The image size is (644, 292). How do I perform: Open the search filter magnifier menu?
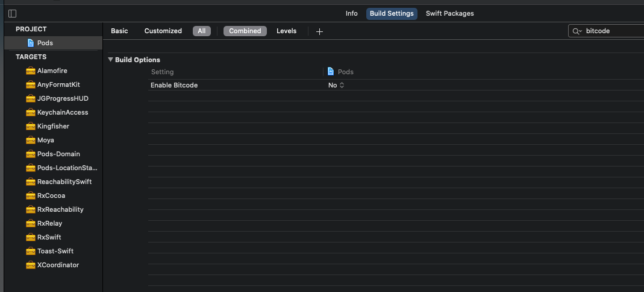[x=577, y=31]
